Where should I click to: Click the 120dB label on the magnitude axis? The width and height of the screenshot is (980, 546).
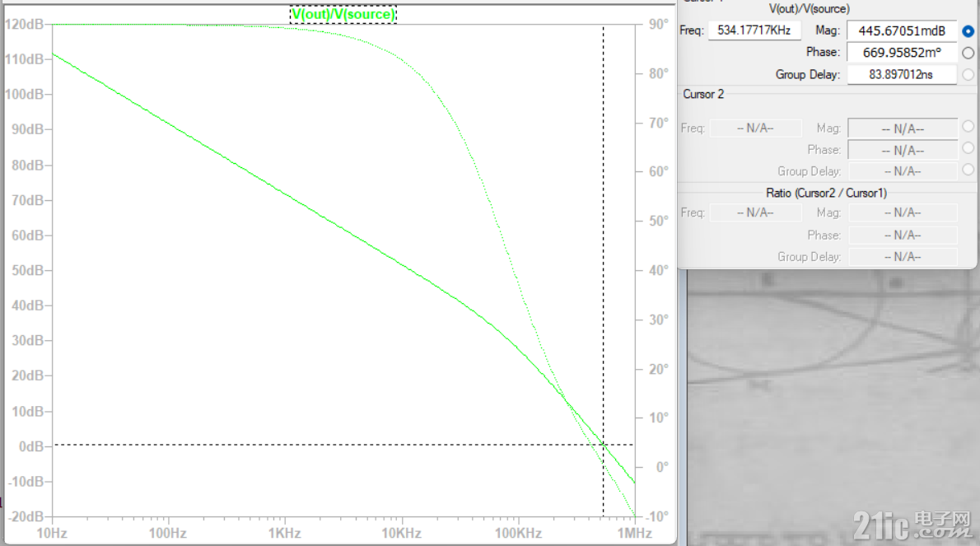click(x=25, y=25)
